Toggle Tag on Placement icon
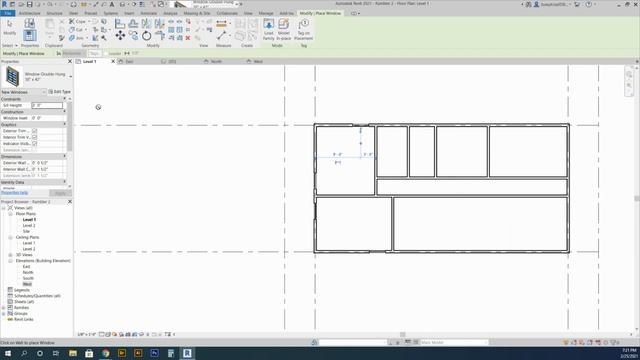 point(303,29)
